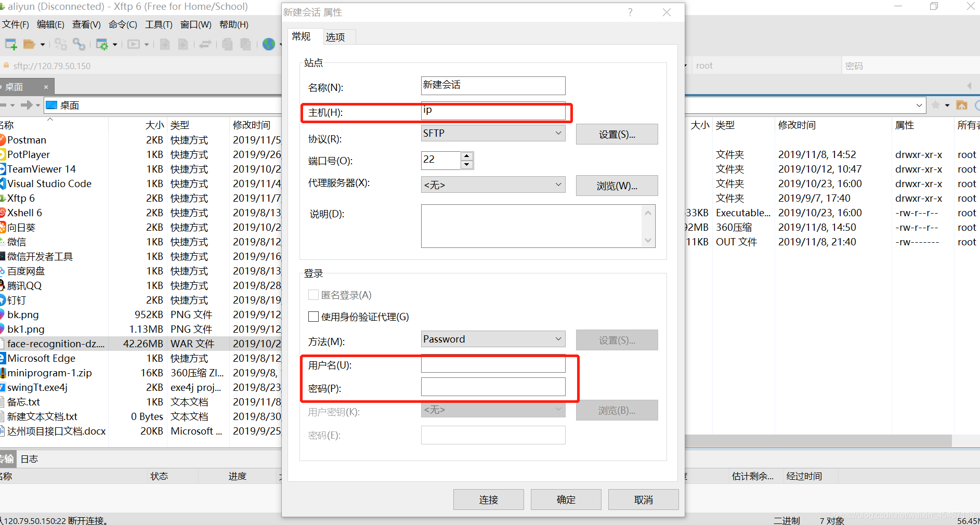Expand the remote path dropdown chevron
Image resolution: width=980 pixels, height=525 pixels.
[x=919, y=105]
